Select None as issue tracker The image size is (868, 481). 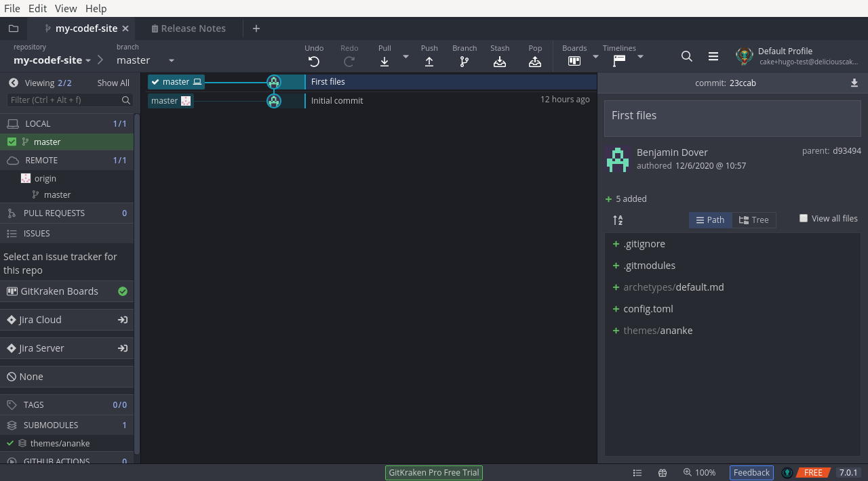pyautogui.click(x=66, y=377)
